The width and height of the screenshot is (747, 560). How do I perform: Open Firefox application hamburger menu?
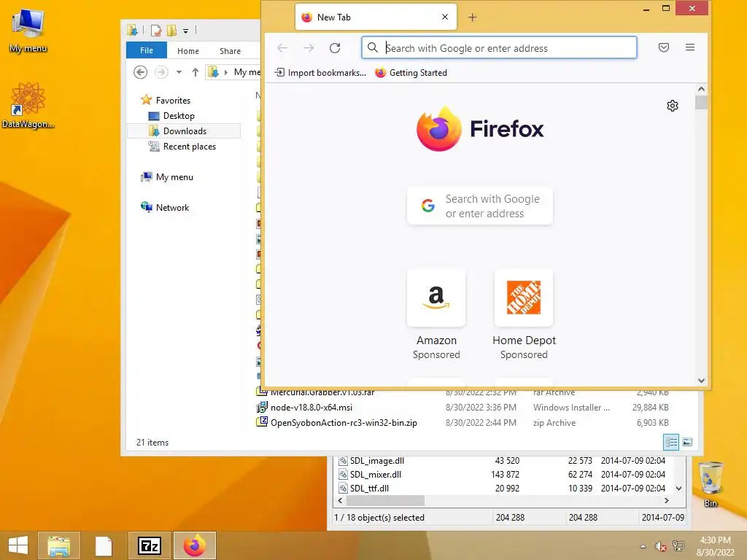tap(690, 47)
